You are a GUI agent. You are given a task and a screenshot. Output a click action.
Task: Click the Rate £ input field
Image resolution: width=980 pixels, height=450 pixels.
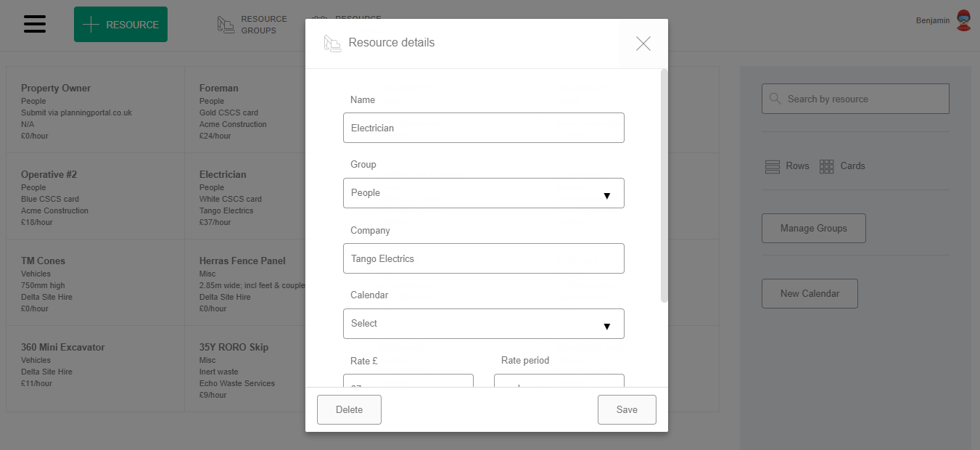[x=408, y=381]
